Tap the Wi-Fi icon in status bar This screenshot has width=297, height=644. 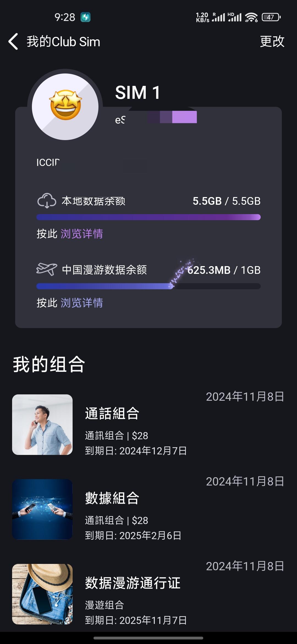tap(251, 17)
